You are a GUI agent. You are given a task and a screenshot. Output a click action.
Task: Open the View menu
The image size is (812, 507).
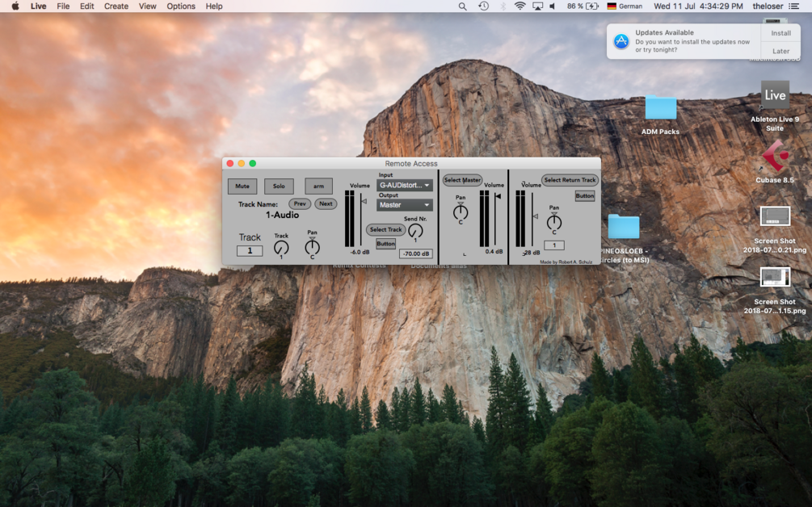148,6
